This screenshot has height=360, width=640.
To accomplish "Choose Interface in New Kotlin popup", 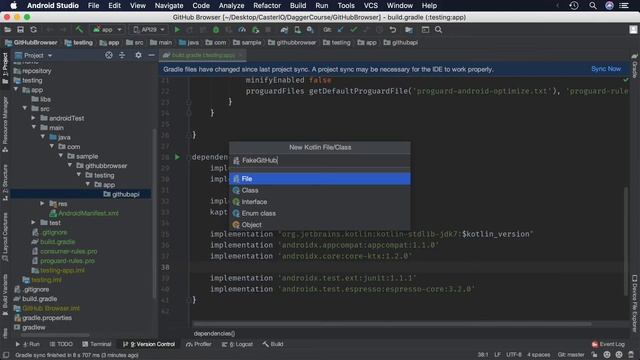I will coord(320,202).
